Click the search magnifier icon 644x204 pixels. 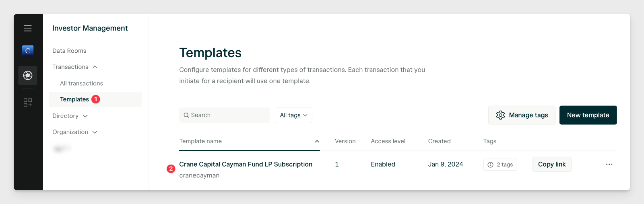tap(186, 115)
